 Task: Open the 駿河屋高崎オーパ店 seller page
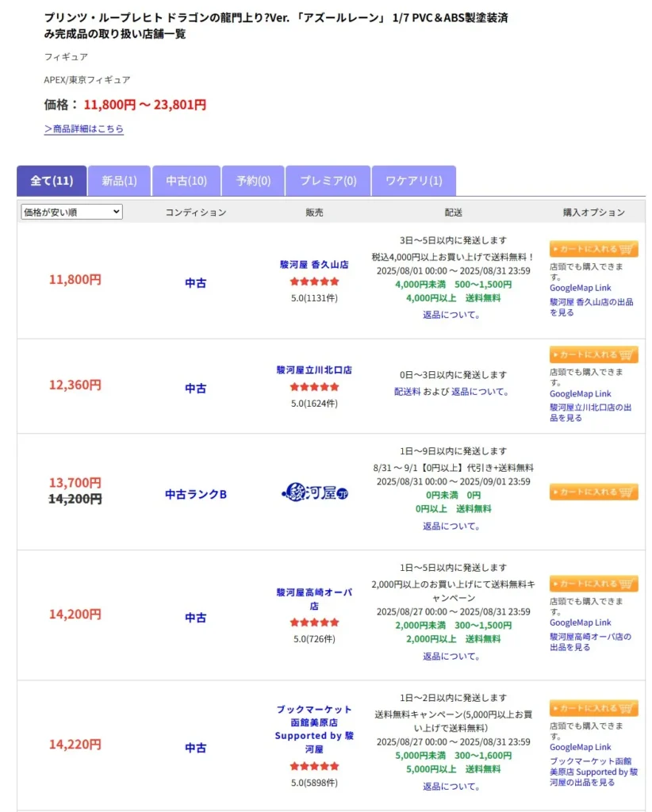[314, 599]
